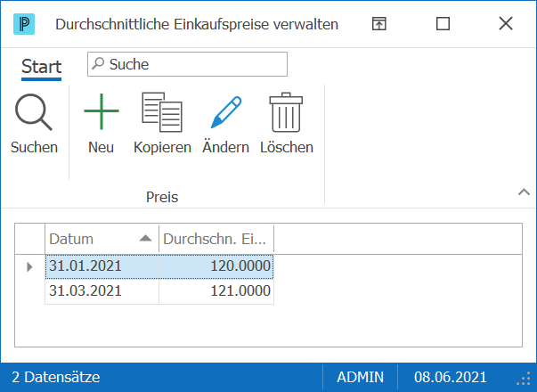
Task: Click the ADMIN status bar entry
Action: click(x=361, y=377)
